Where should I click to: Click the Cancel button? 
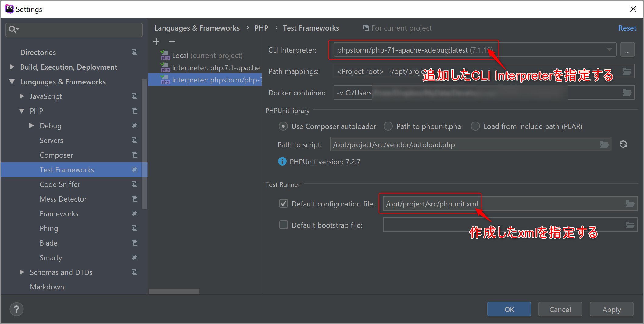pos(560,309)
